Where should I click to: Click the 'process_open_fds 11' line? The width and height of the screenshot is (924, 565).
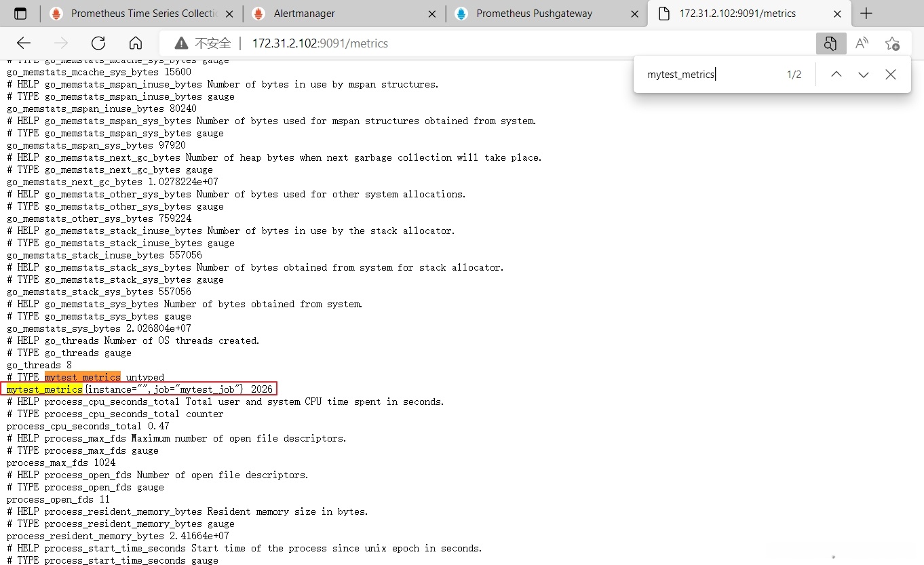coord(58,499)
